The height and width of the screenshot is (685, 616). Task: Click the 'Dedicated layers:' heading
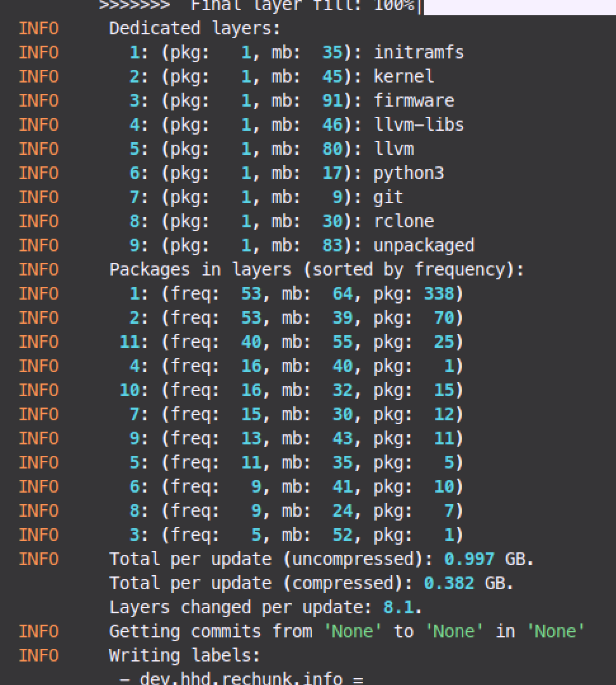(x=194, y=29)
